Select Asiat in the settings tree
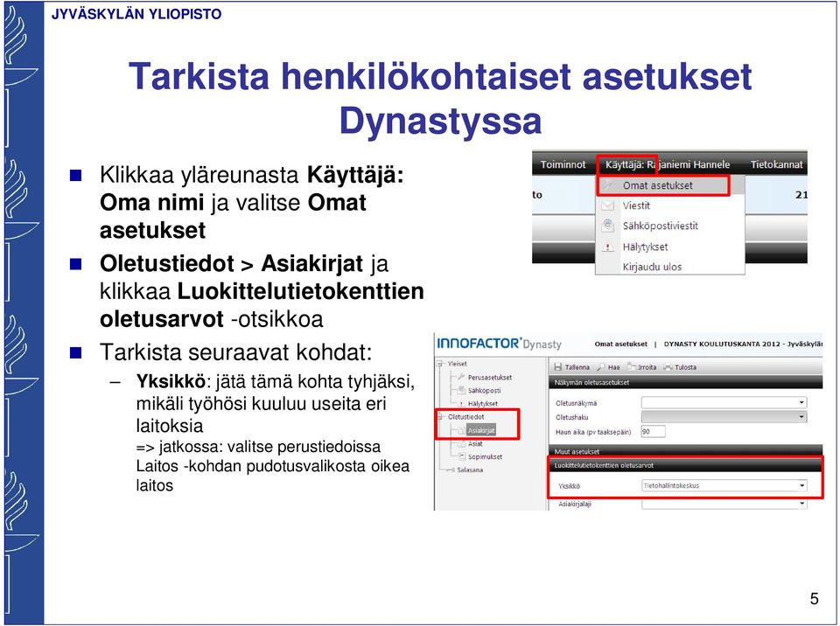The height and width of the screenshot is (626, 840). [x=475, y=443]
